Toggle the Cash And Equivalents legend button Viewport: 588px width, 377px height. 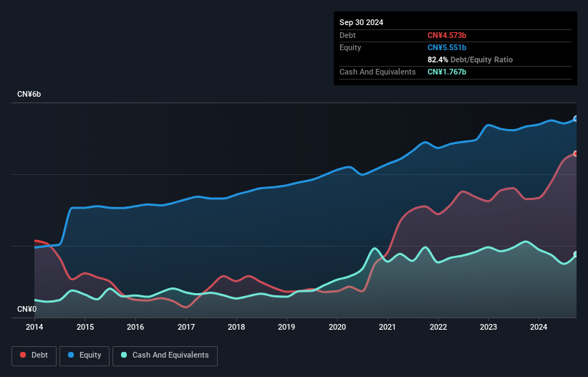(165, 355)
